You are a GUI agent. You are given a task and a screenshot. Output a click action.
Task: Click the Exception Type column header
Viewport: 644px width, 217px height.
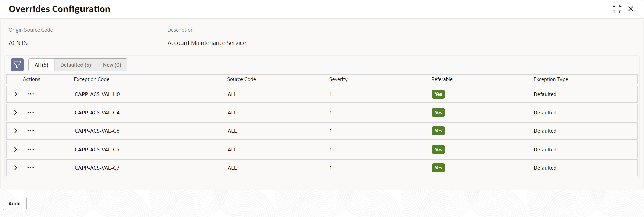point(551,79)
